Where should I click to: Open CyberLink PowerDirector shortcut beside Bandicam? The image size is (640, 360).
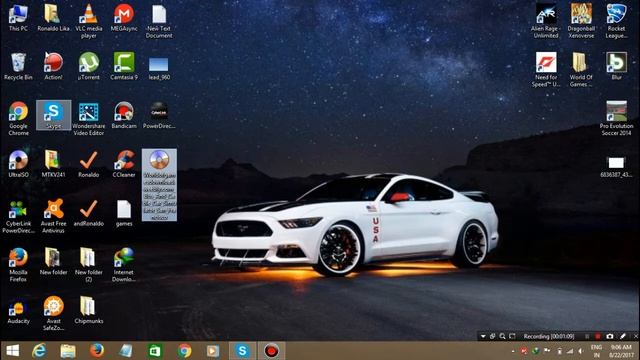(159, 116)
